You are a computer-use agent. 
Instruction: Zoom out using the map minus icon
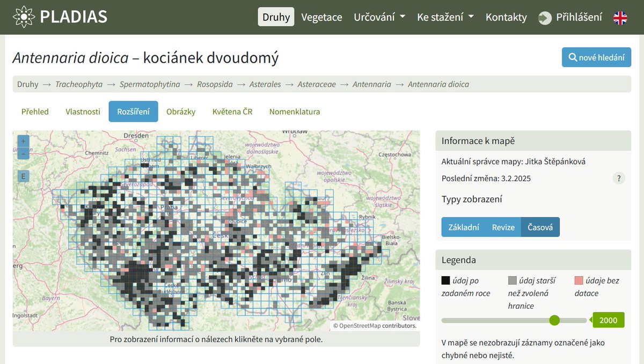point(23,153)
